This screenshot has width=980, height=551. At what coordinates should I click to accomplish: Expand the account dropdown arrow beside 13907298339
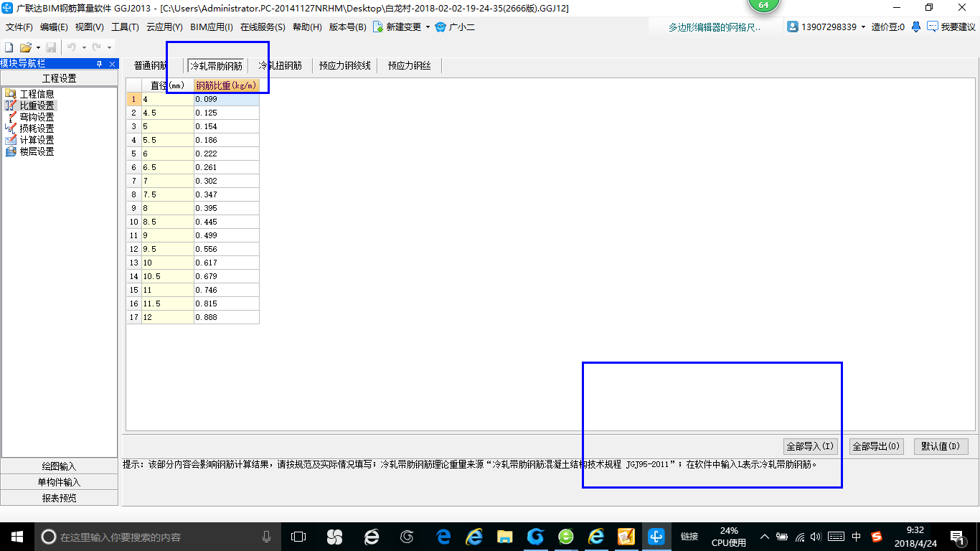coord(863,27)
